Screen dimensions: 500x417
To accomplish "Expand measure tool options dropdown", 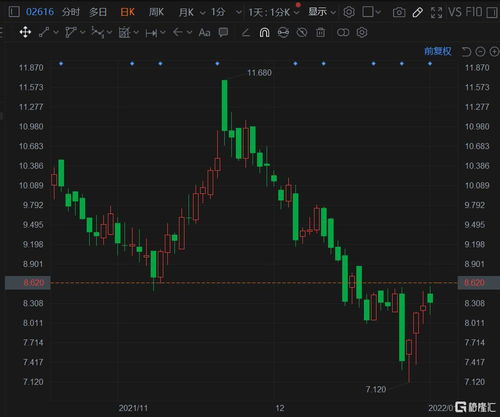I will click(x=163, y=32).
